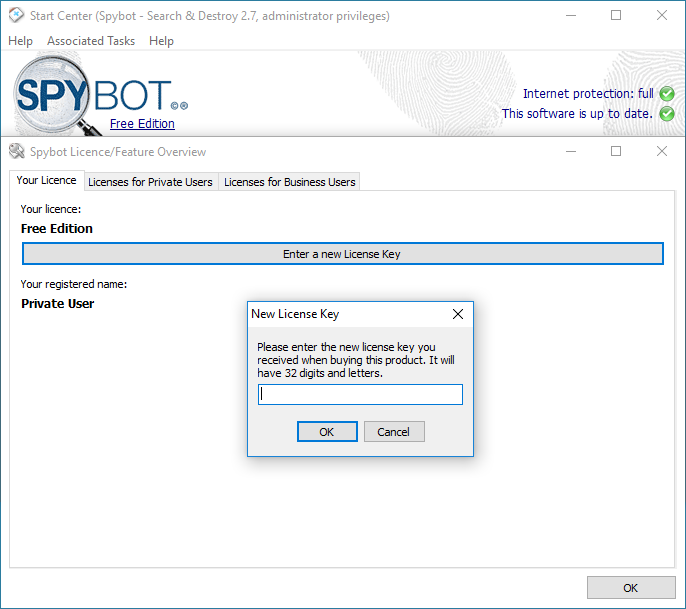The image size is (686, 609).
Task: Click 'This software is up to date.' text
Action: click(577, 114)
